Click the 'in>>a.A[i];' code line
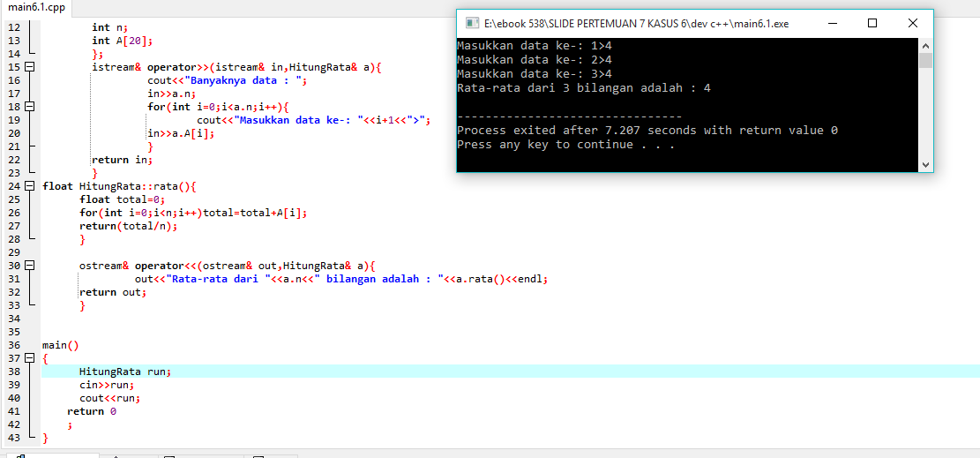Image resolution: width=980 pixels, height=458 pixels. [x=181, y=133]
